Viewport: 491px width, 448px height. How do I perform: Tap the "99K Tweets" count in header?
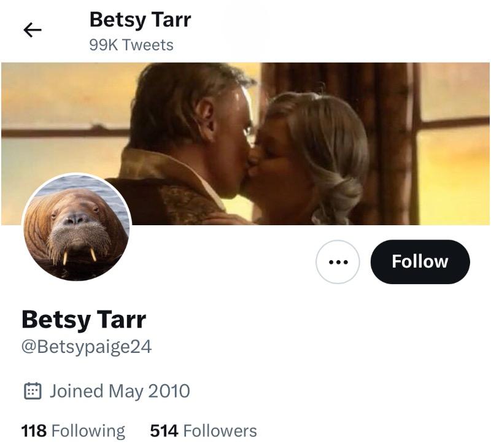coord(131,45)
